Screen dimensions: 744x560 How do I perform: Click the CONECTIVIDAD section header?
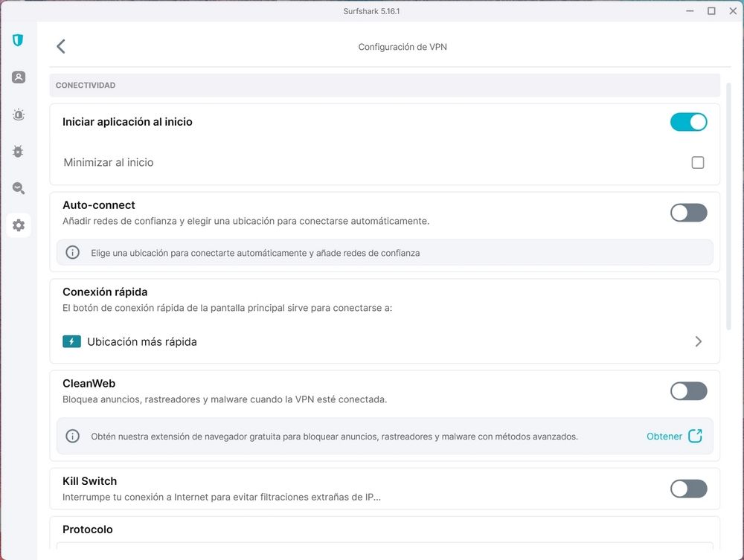pyautogui.click(x=86, y=86)
